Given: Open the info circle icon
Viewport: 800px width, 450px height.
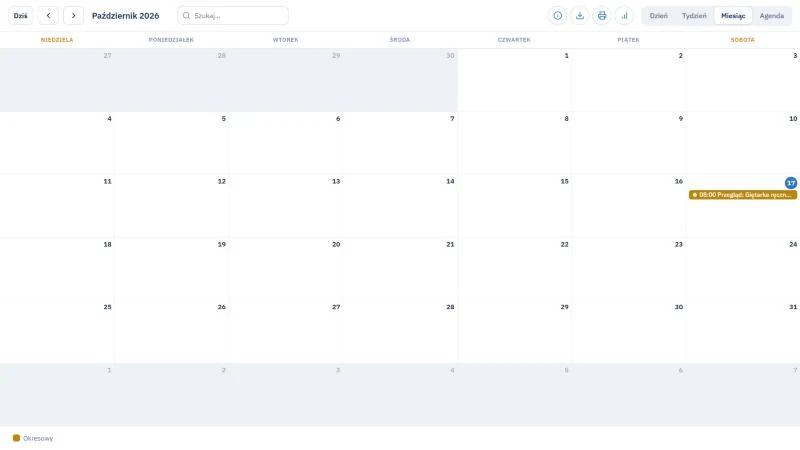Looking at the screenshot, I should (x=558, y=16).
